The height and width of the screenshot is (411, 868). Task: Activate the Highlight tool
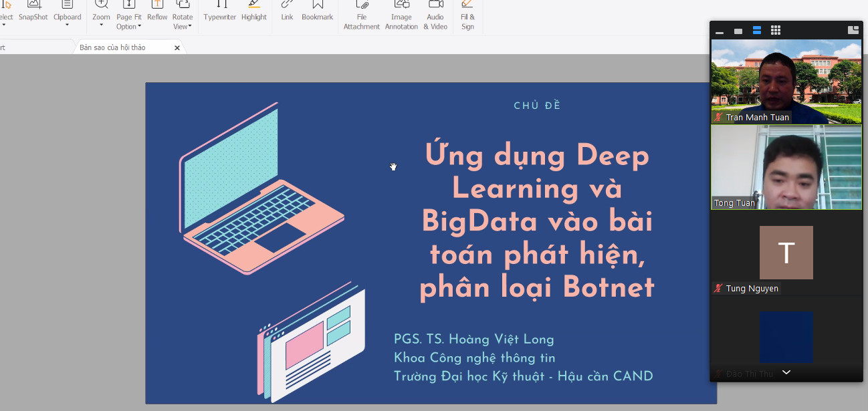point(254,11)
